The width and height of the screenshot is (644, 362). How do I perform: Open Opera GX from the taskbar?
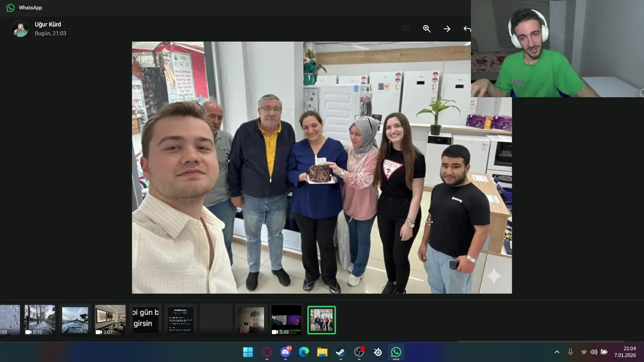pos(267,352)
